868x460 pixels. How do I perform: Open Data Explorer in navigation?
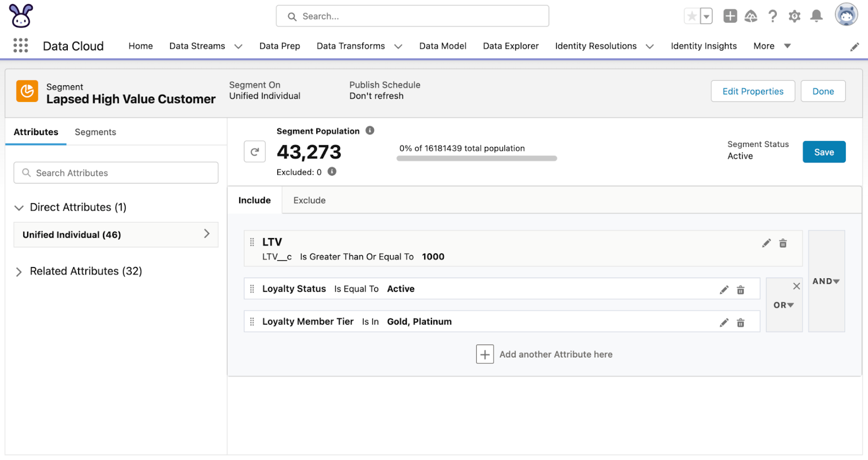pos(510,46)
